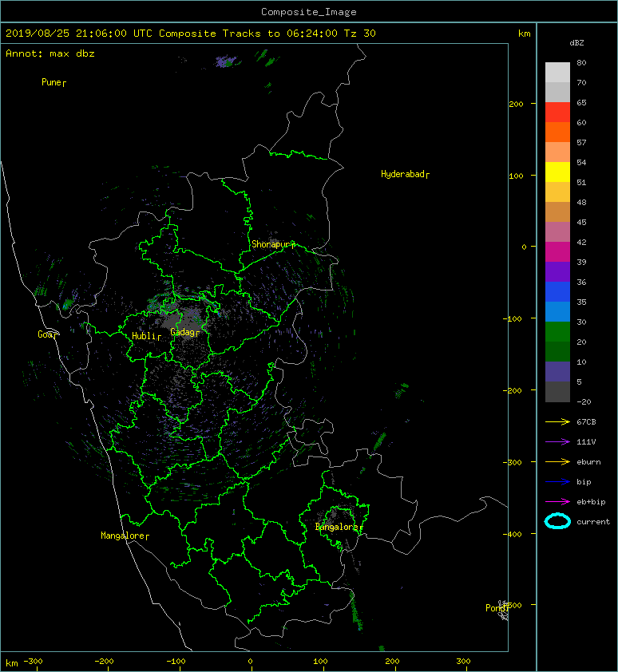Select the magenta eb+bip arrow in legend
Screen dimensions: 618x672
557,502
